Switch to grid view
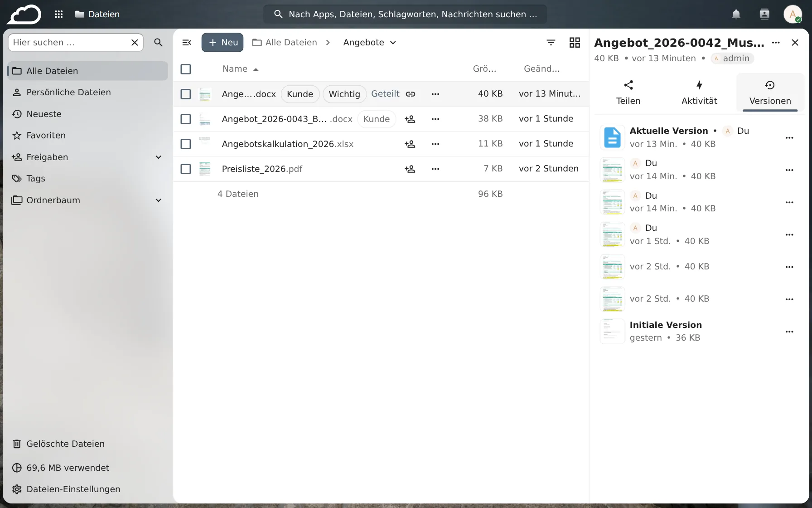The image size is (812, 508). pyautogui.click(x=575, y=42)
